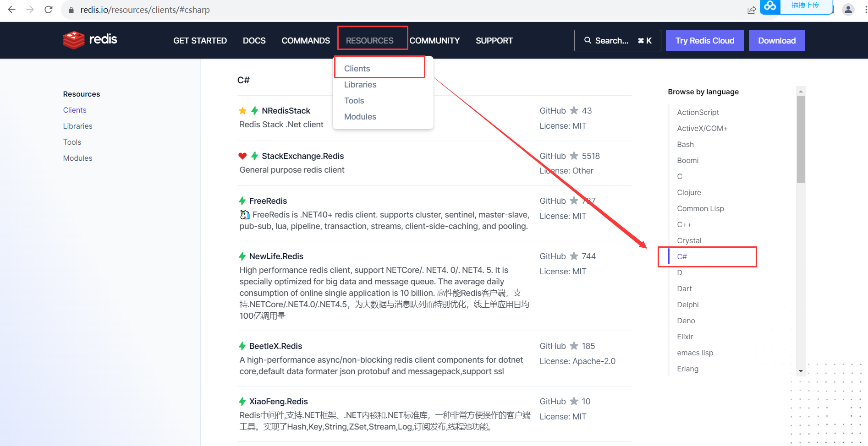Open the NRedisStack client link

(x=286, y=111)
